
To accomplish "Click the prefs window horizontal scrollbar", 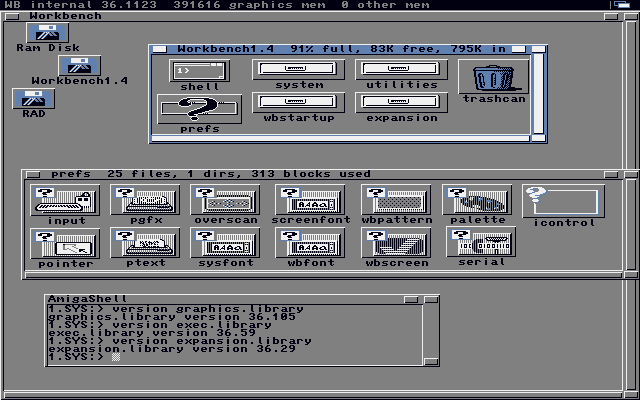I will tap(323, 275).
